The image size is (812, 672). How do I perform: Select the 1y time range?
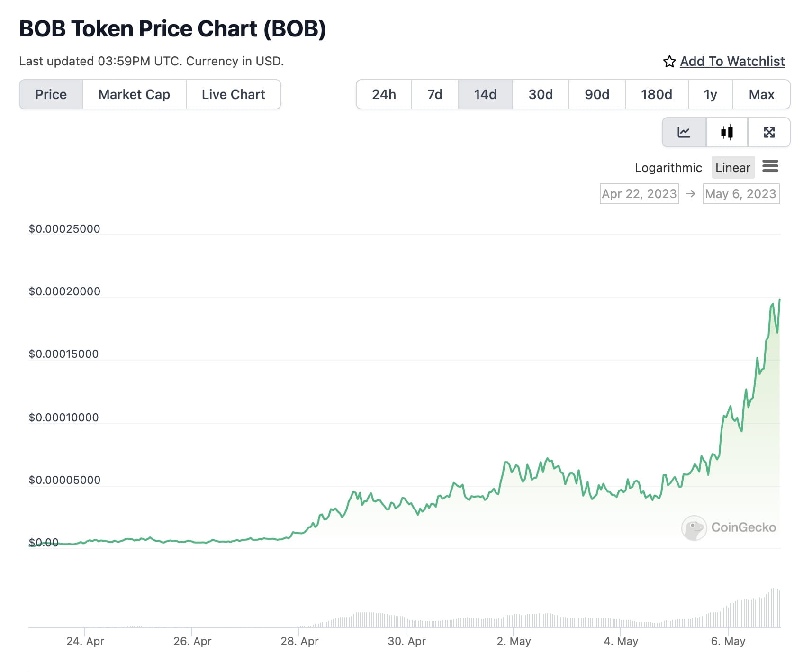pyautogui.click(x=711, y=94)
